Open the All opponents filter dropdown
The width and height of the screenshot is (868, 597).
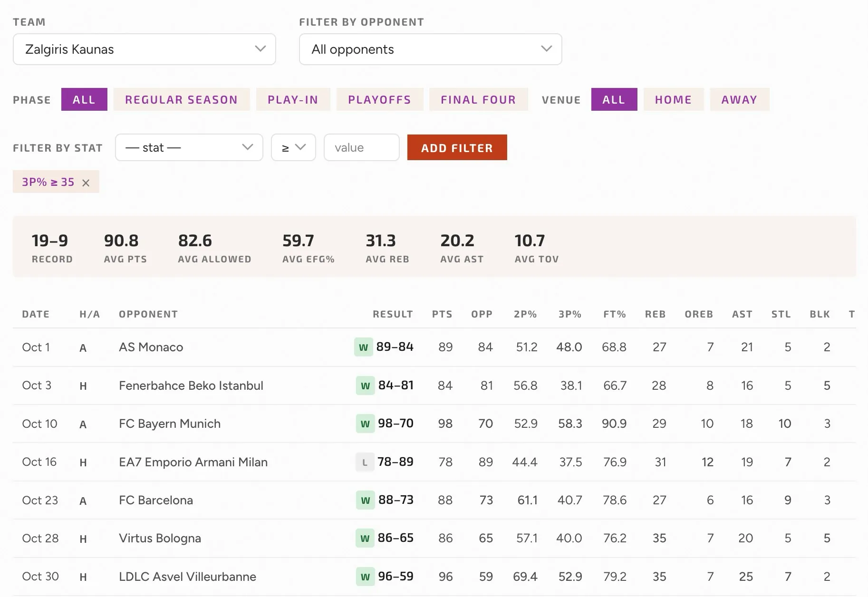coord(430,49)
